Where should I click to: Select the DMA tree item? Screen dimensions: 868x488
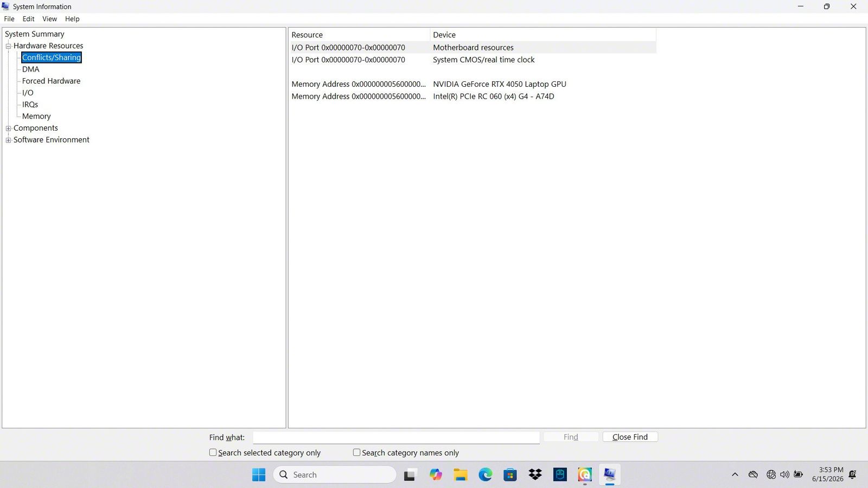click(31, 69)
